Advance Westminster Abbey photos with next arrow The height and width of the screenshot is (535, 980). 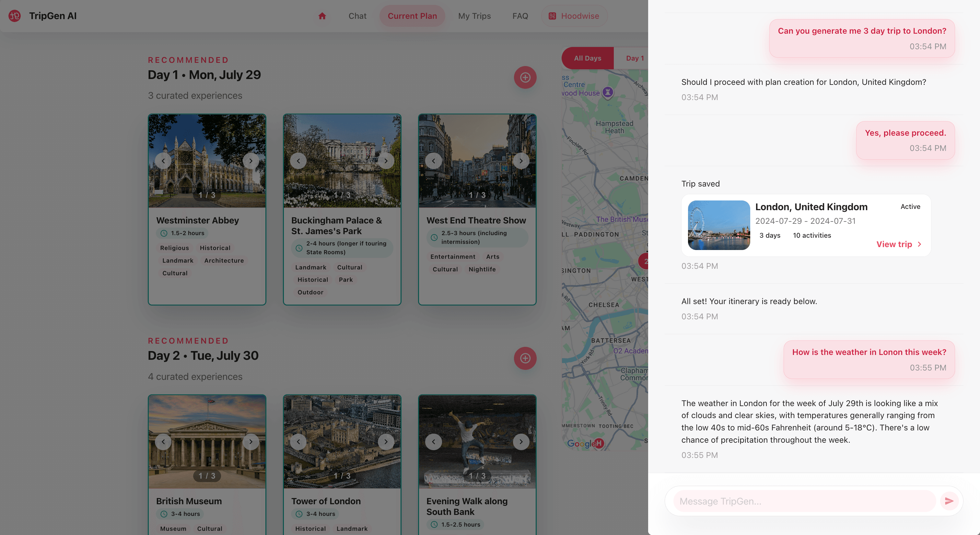[x=251, y=160]
